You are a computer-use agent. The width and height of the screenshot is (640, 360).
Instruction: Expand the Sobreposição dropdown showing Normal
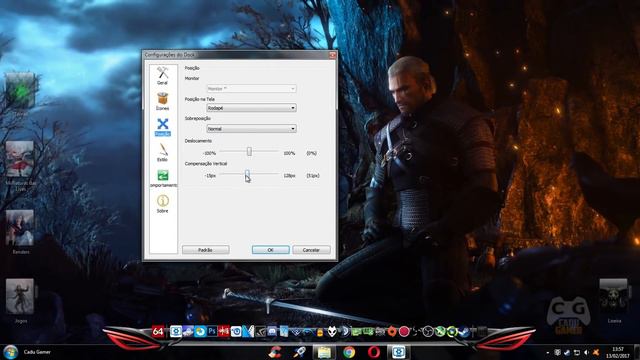pos(251,129)
